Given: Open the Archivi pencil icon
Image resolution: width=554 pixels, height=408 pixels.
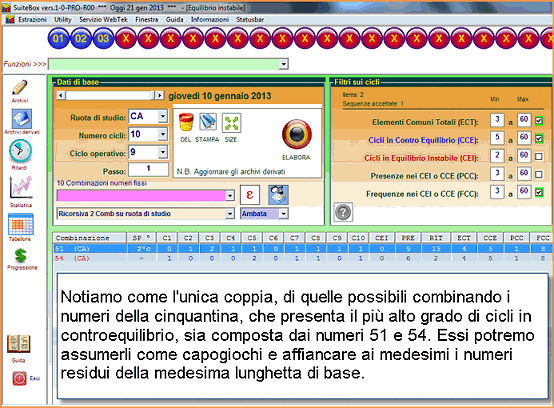Looking at the screenshot, I should tap(19, 88).
